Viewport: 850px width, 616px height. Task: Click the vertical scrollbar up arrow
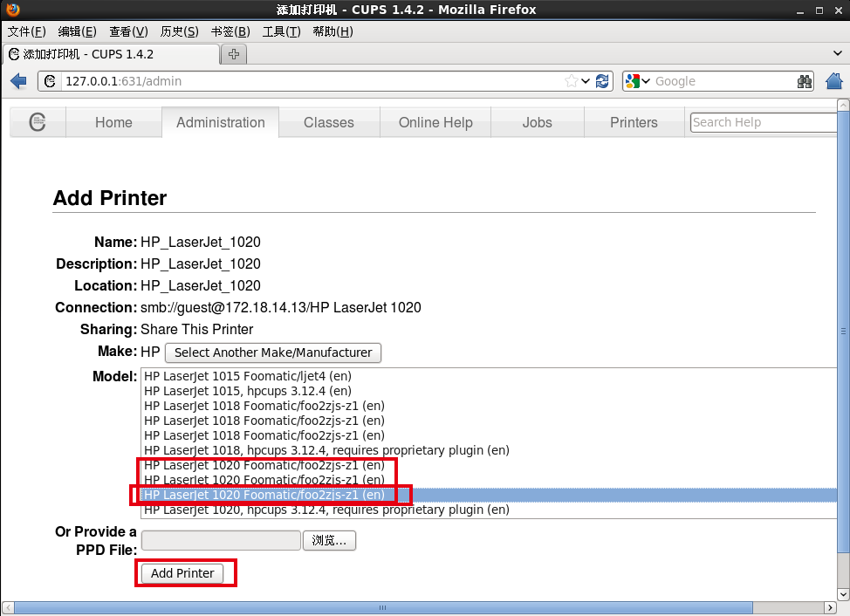(x=843, y=105)
